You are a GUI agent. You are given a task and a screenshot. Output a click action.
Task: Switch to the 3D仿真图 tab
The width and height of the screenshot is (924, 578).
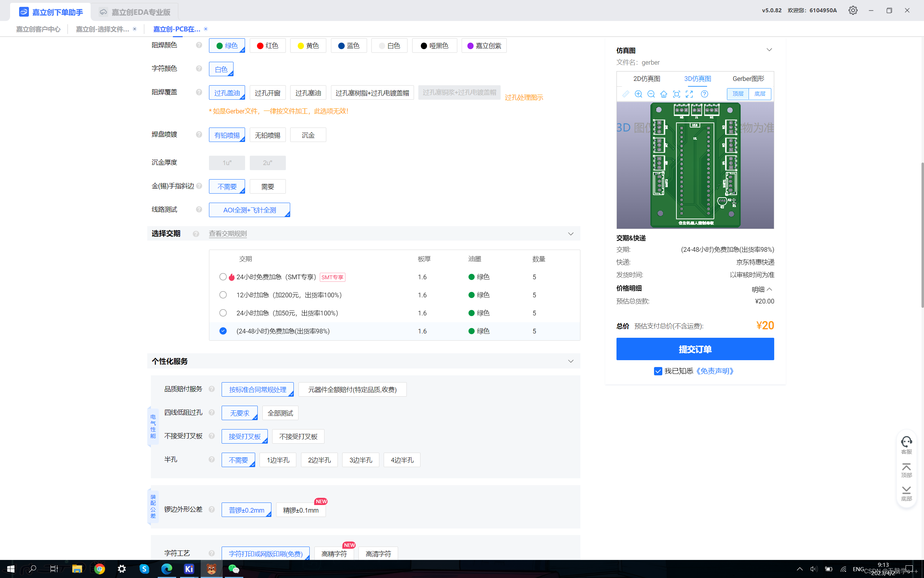698,79
